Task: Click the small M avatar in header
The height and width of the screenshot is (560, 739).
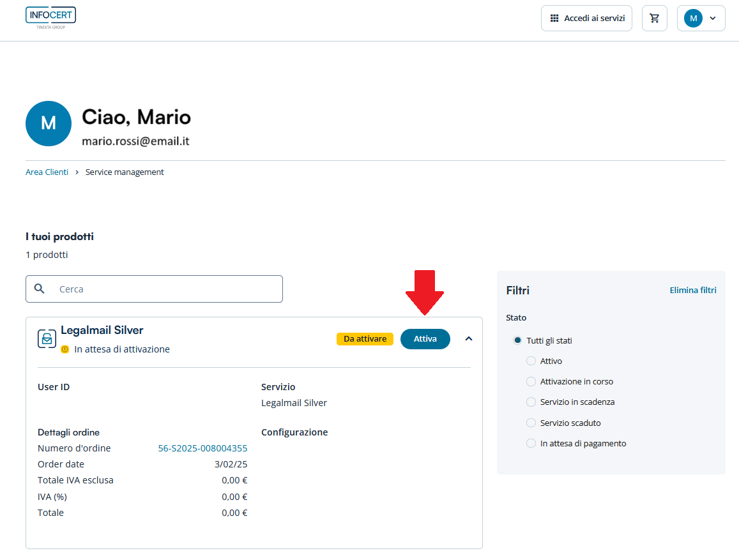Action: (693, 19)
